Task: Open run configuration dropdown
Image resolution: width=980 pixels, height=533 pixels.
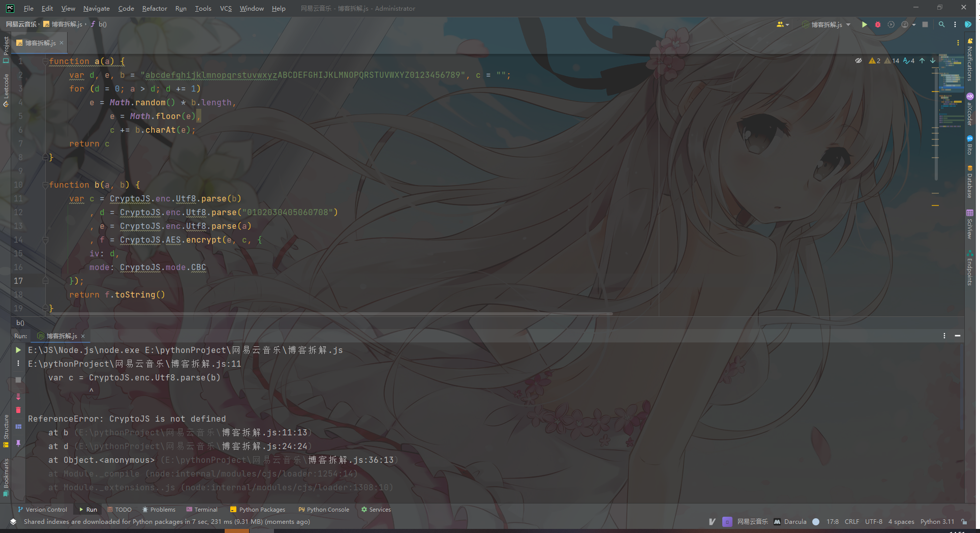Action: pyautogui.click(x=826, y=24)
